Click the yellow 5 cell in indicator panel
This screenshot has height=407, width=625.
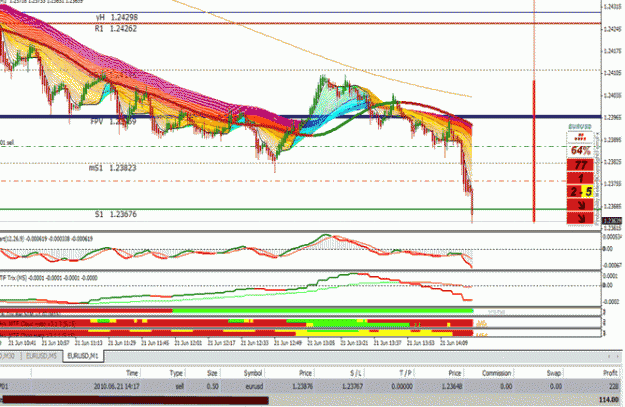(588, 192)
